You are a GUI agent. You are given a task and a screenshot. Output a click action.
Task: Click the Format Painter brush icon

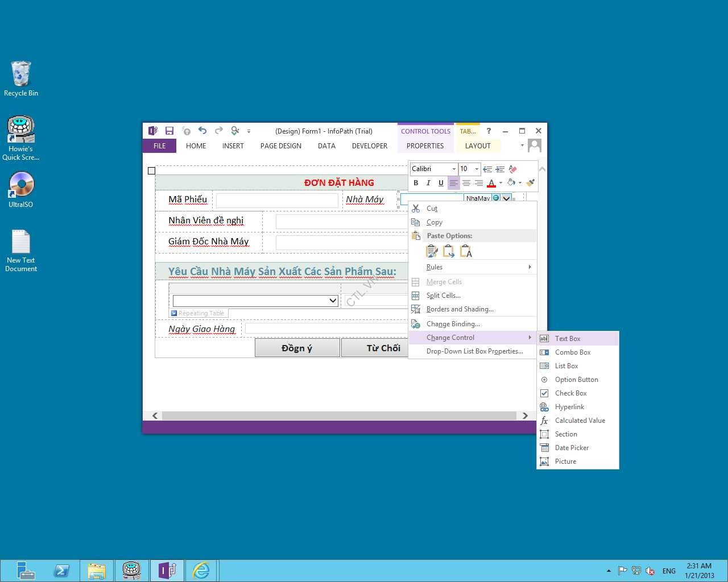pyautogui.click(x=530, y=183)
